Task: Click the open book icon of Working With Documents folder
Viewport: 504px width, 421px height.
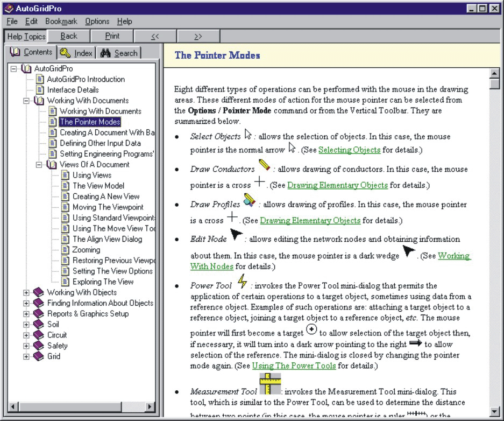Action: (x=39, y=100)
